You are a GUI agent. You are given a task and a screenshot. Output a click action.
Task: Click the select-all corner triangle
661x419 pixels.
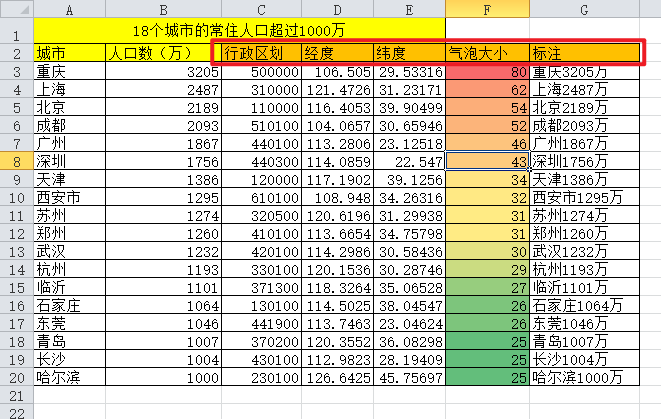click(17, 8)
